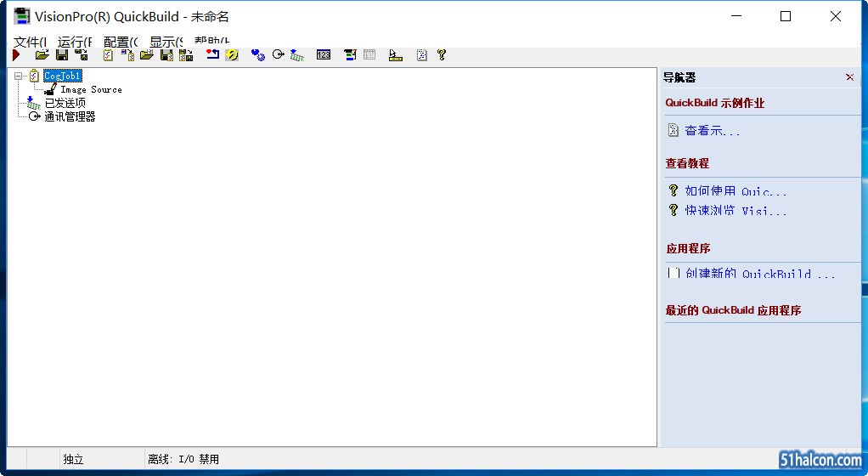Open a QuickBuild application with folder icon

pos(42,55)
